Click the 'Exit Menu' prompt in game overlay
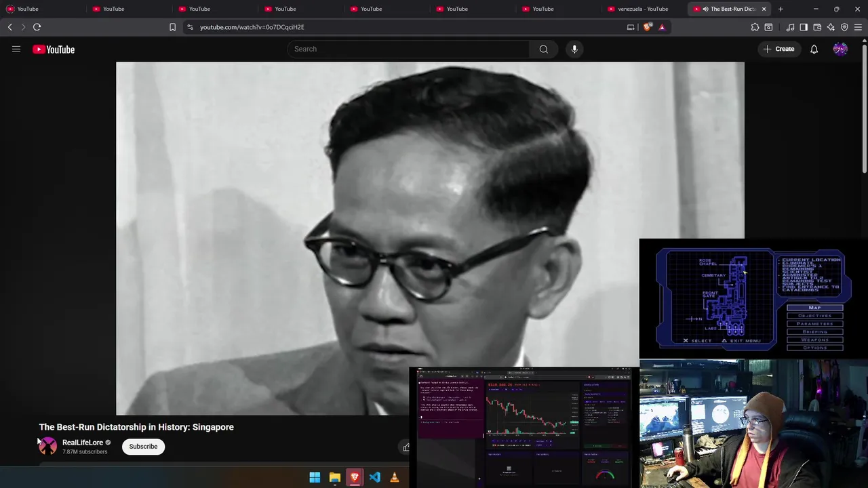Image resolution: width=868 pixels, height=488 pixels. (741, 341)
